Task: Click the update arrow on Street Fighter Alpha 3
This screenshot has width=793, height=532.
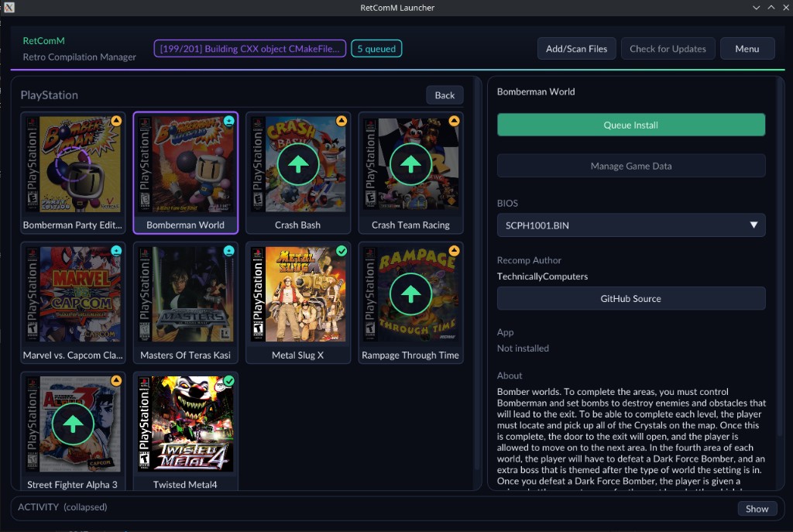Action: (x=73, y=424)
